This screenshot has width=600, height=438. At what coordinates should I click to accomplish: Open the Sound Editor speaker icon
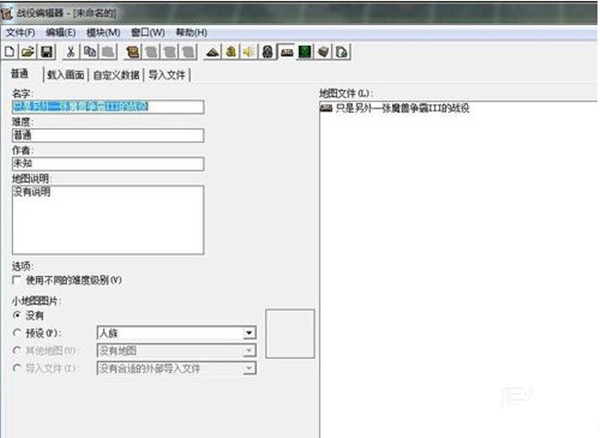click(249, 52)
